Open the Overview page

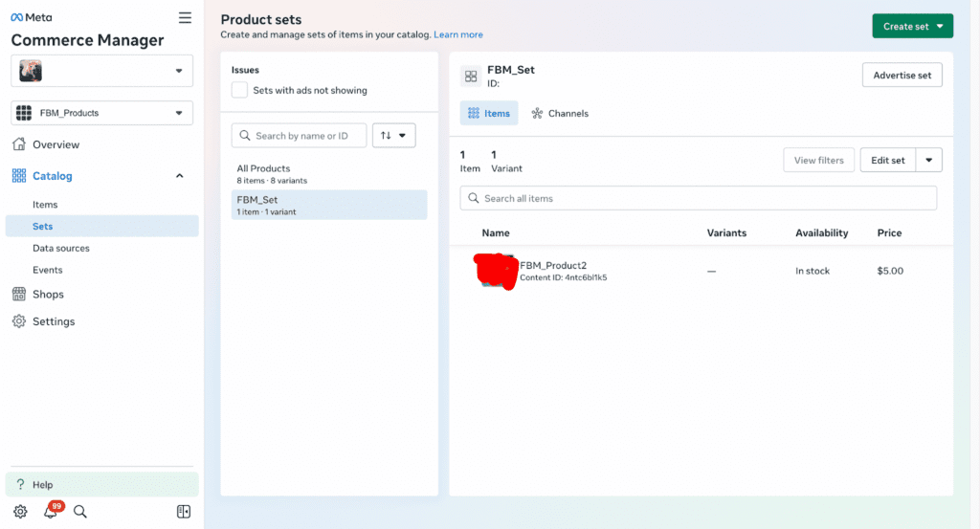click(x=56, y=144)
